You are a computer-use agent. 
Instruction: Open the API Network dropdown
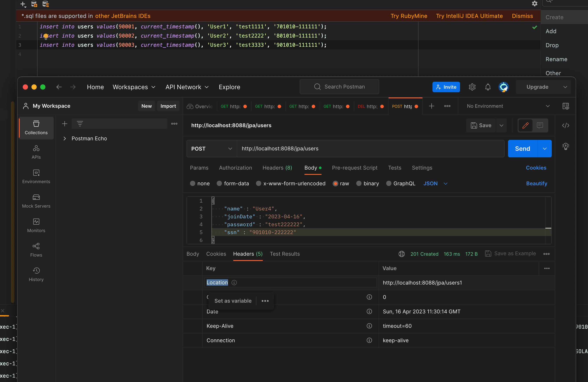tap(187, 87)
